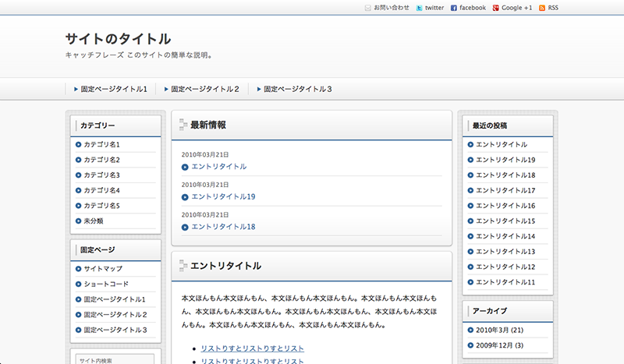Click the RSS feed icon
624x364 pixels.
pos(542,8)
